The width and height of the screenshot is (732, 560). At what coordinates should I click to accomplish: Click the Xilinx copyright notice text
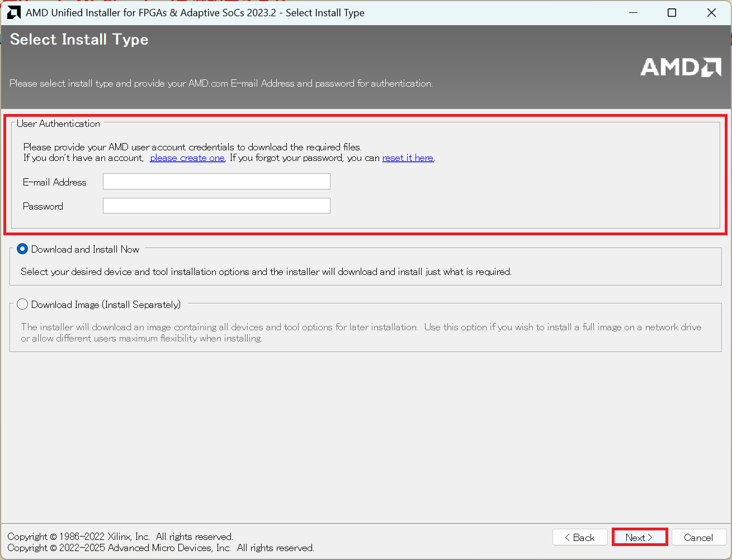[x=120, y=537]
